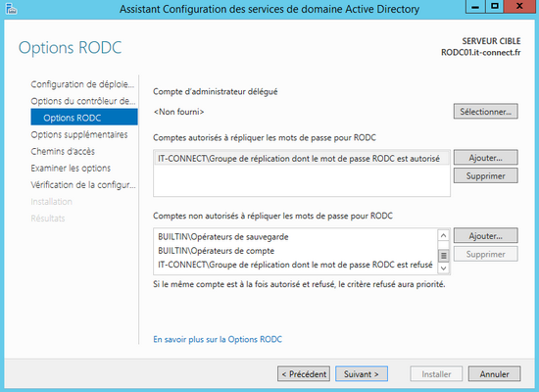Select the Options RODC step
The height and width of the screenshot is (392, 539).
click(x=84, y=118)
